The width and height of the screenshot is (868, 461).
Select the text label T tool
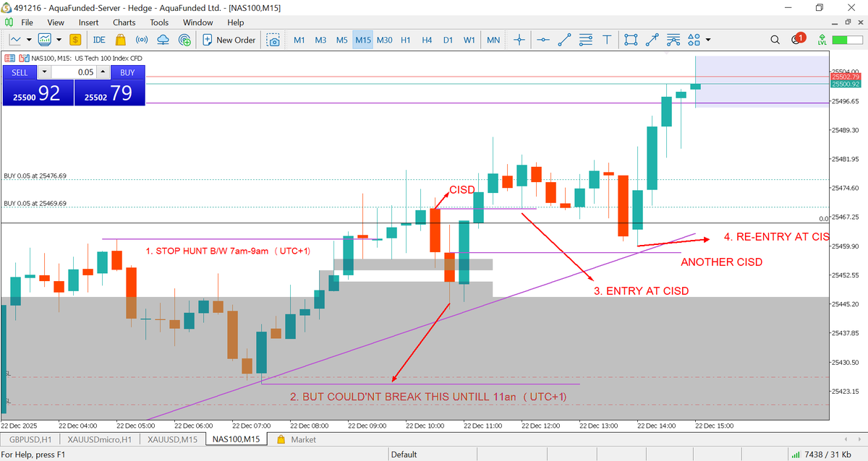[x=607, y=40]
